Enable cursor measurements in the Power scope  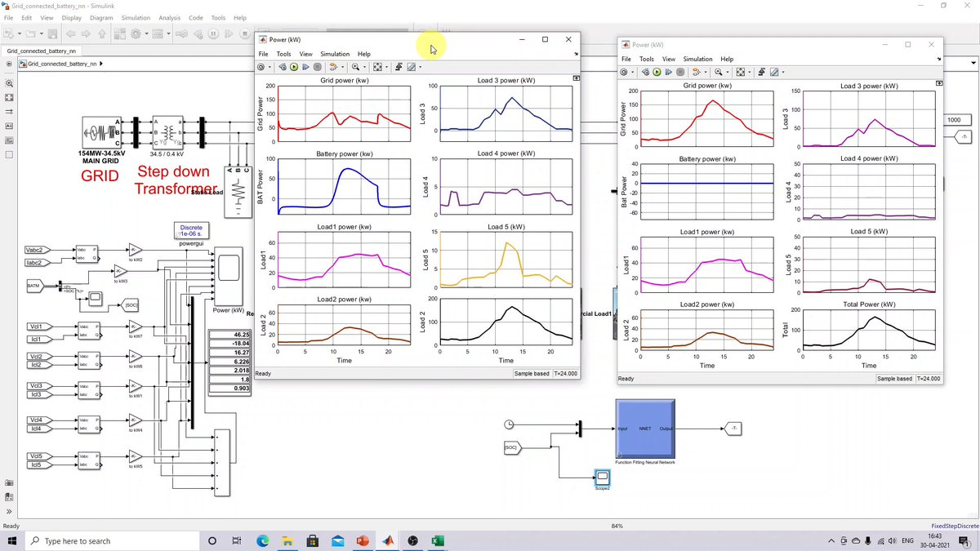(398, 67)
